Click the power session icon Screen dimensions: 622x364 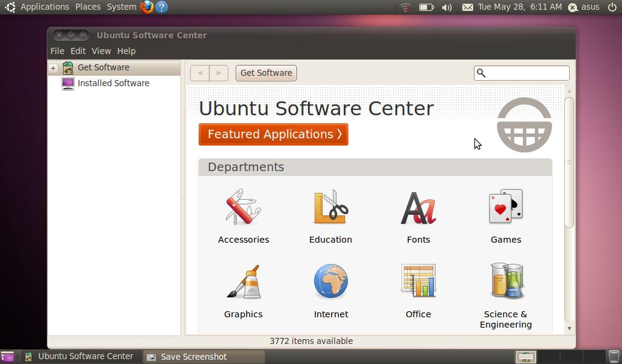(612, 7)
